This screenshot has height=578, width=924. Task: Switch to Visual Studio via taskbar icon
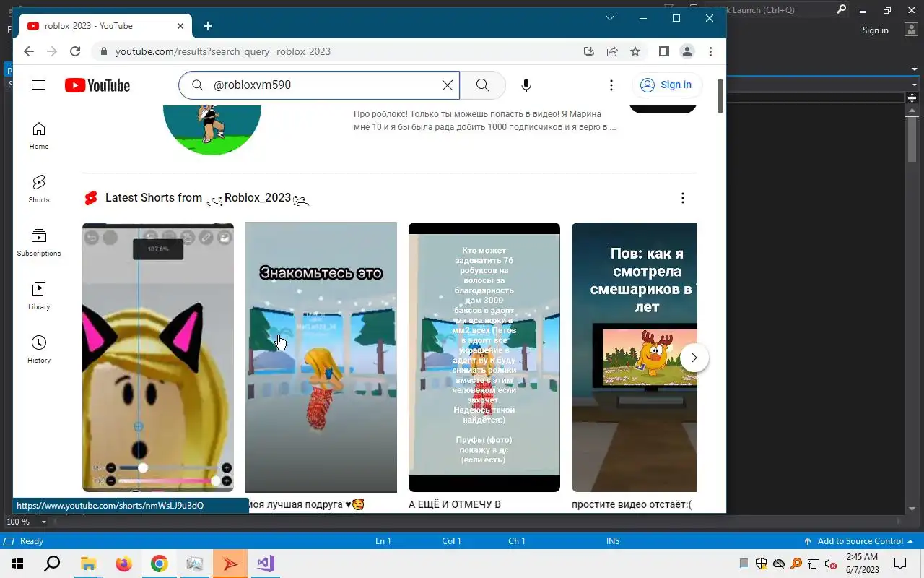click(265, 564)
